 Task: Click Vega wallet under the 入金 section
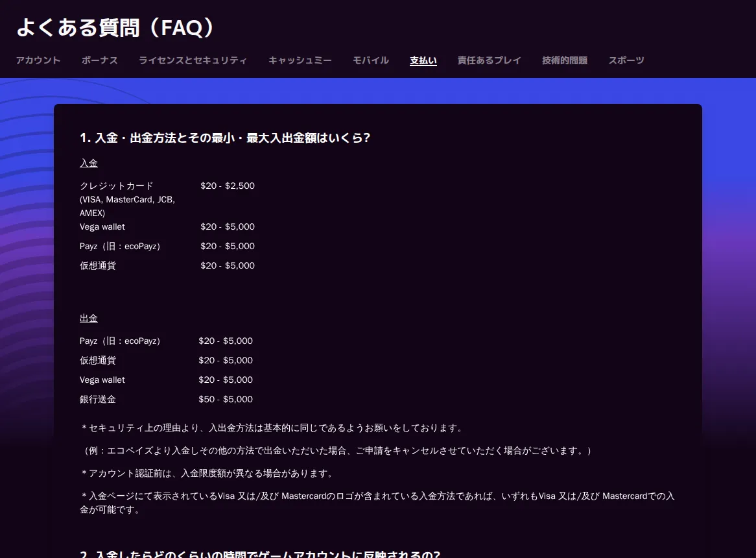(102, 226)
